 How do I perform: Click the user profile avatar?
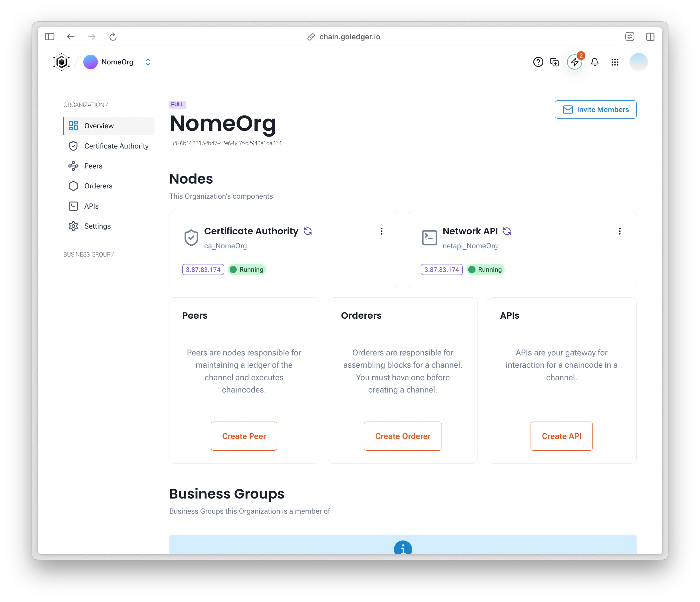point(638,62)
